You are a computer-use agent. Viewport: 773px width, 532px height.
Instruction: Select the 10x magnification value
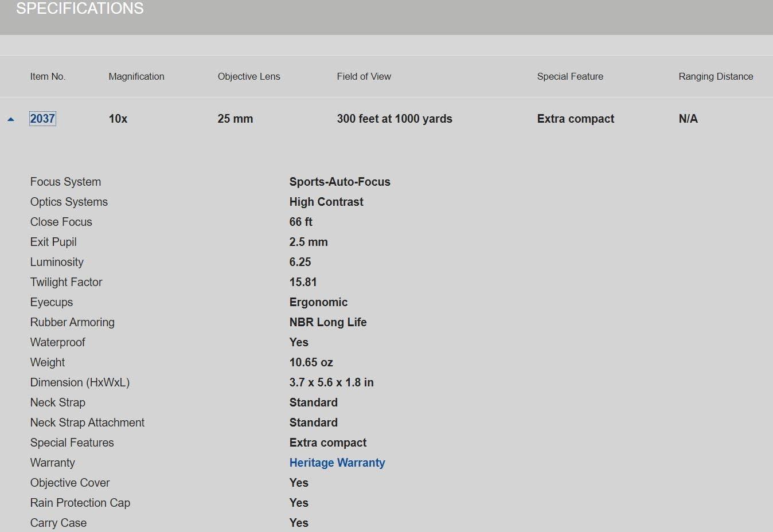coord(118,119)
